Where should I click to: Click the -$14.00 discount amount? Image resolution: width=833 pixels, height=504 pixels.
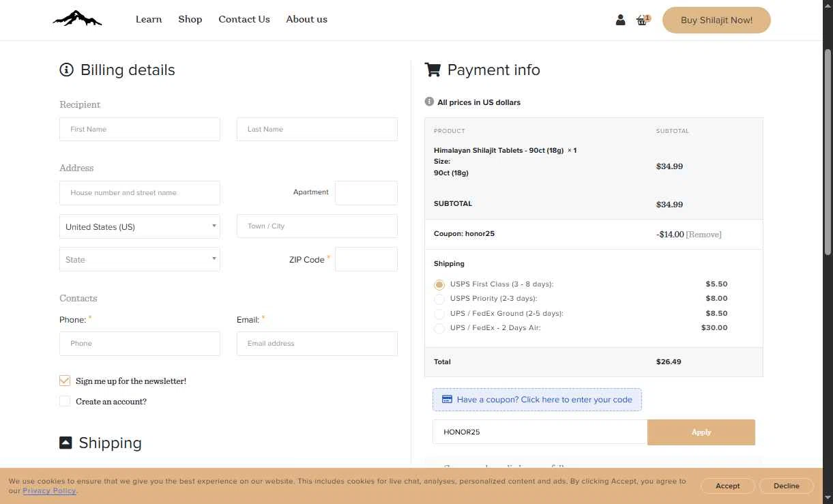[670, 235]
